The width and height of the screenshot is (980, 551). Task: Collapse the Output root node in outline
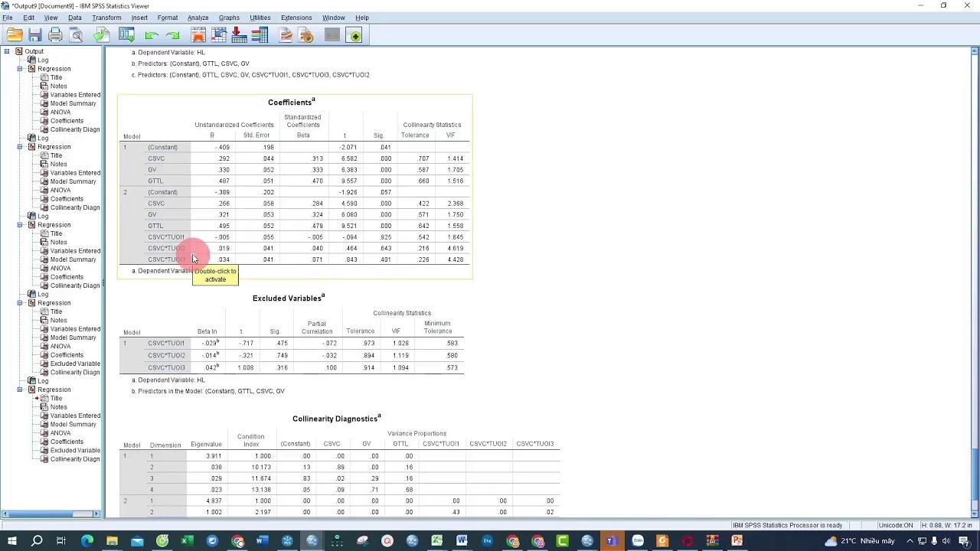[7, 51]
